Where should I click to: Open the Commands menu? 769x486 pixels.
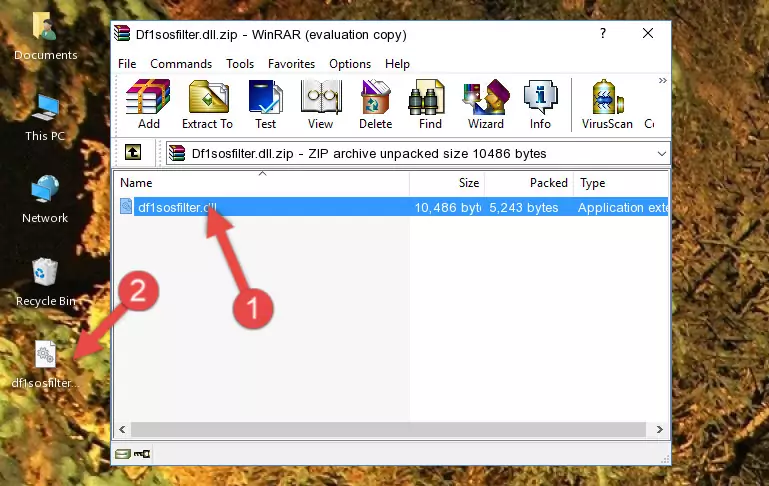point(181,64)
